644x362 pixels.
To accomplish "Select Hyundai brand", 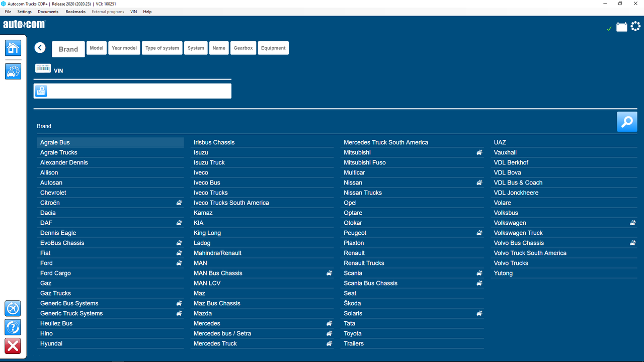I will (x=111, y=343).
